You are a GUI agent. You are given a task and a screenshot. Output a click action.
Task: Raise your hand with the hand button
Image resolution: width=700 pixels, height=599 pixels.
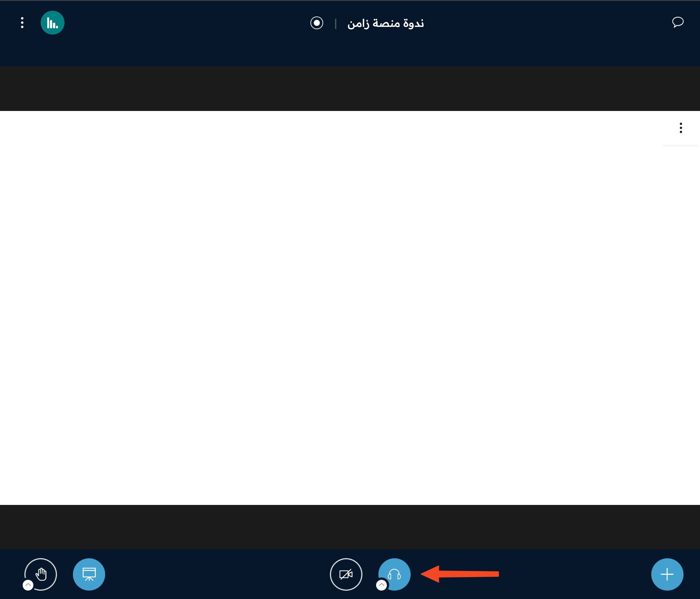tap(41, 574)
